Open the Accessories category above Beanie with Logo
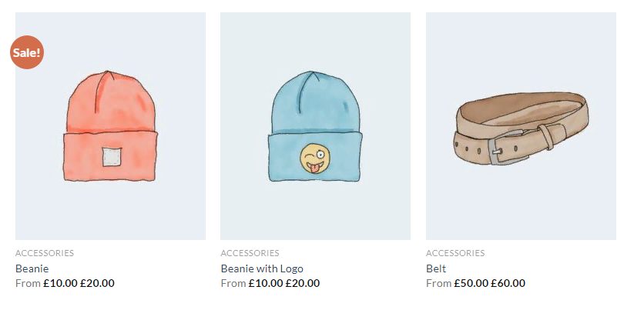The height and width of the screenshot is (310, 644). [x=250, y=253]
